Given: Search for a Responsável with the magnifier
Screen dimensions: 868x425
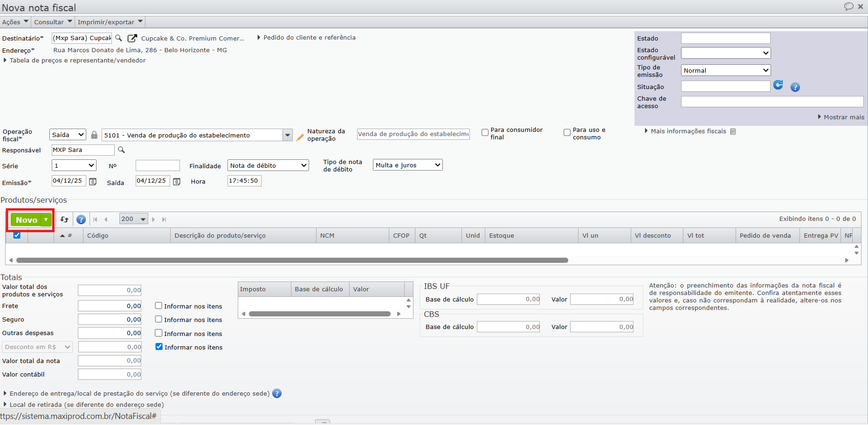Looking at the screenshot, I should [x=121, y=150].
